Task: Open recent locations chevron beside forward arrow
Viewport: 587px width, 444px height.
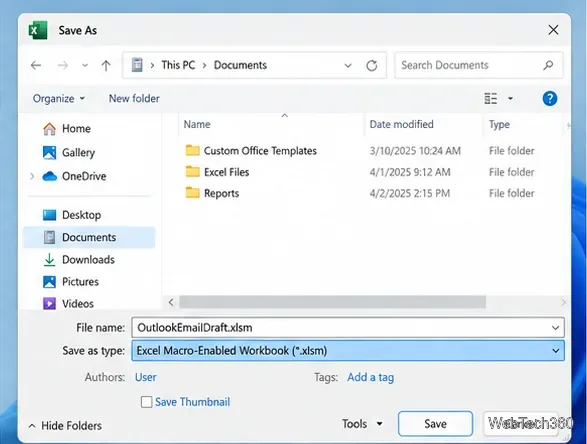Action: pos(85,66)
